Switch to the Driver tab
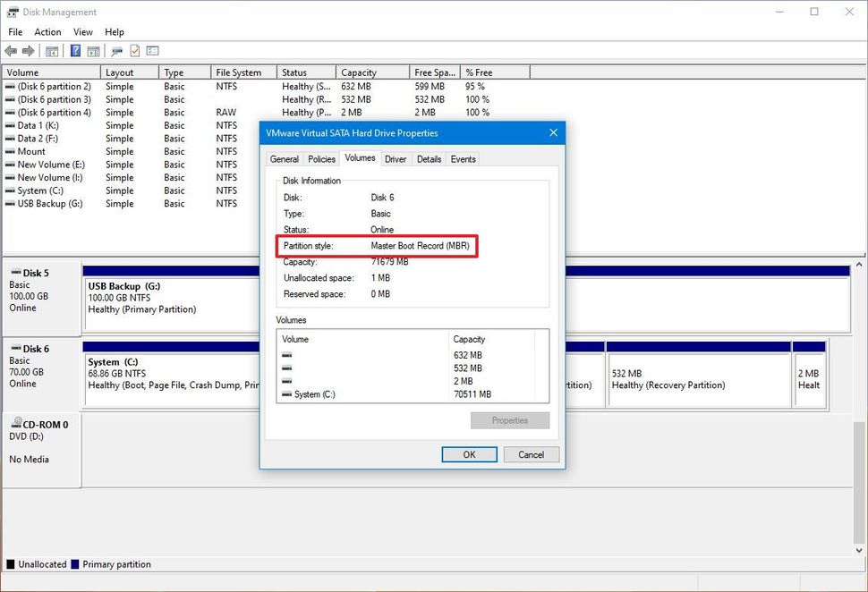The height and width of the screenshot is (592, 868). pos(395,158)
